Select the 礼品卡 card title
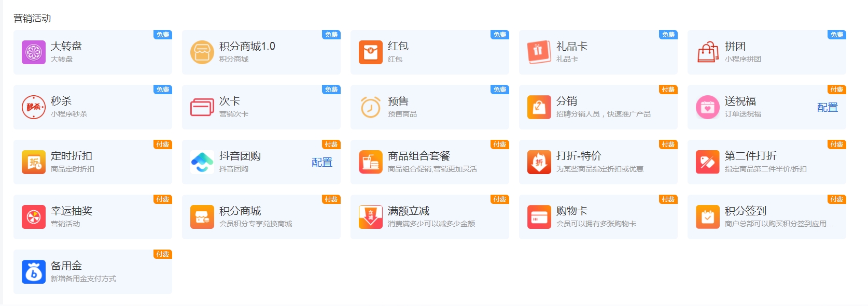This screenshot has height=306, width=868. (x=572, y=46)
